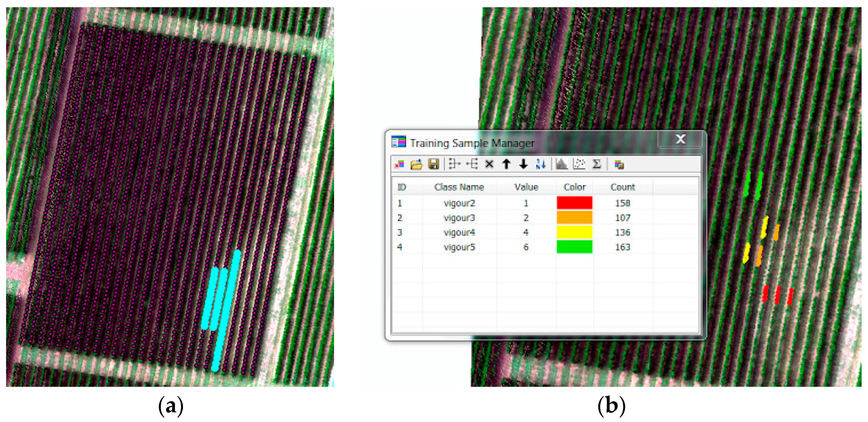Select class name 'vigour3'
This screenshot has width=868, height=422.
coord(459,218)
